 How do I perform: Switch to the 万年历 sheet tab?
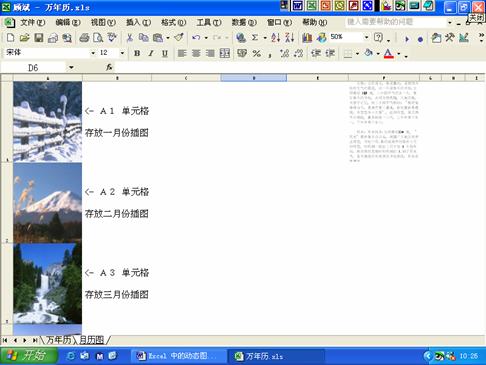click(58, 340)
